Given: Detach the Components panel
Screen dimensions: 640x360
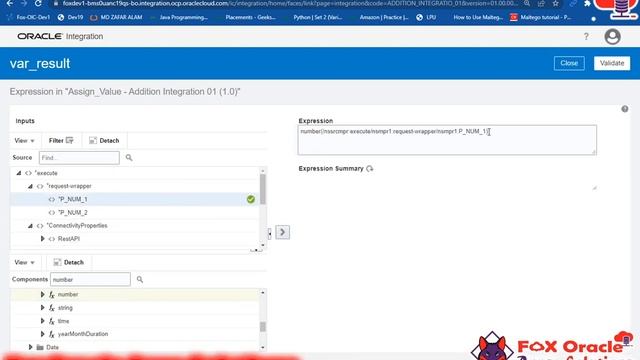Looking at the screenshot, I should (69, 262).
